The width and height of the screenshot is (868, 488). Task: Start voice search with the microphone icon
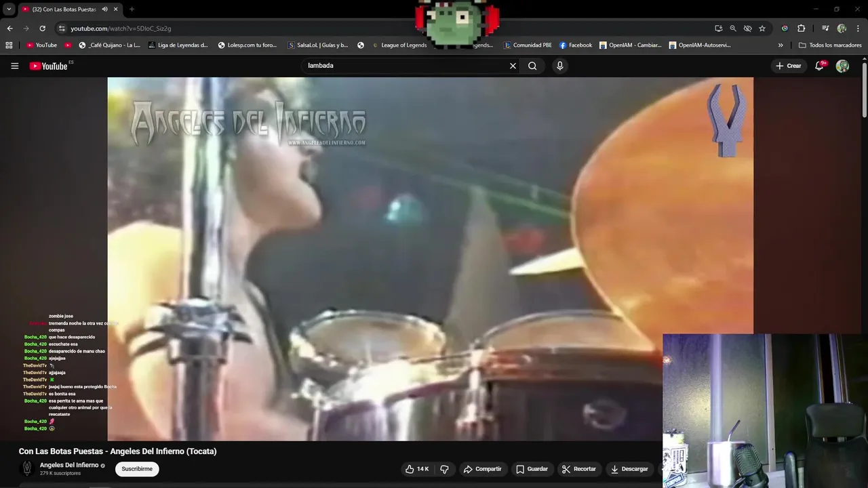pos(559,66)
